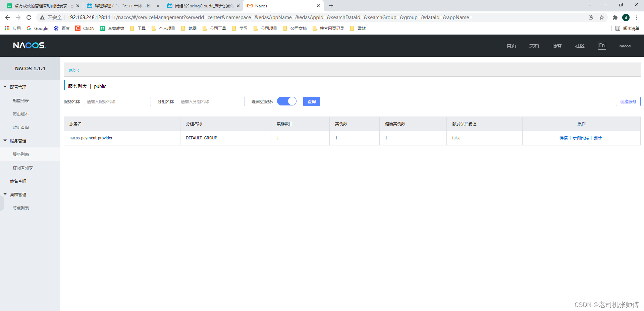Open Chrome profile avatar 'd'
This screenshot has width=644, height=311.
point(626,17)
